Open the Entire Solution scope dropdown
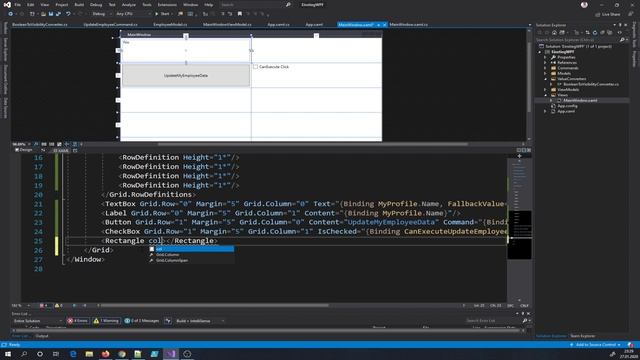640x360 pixels. pyautogui.click(x=37, y=321)
